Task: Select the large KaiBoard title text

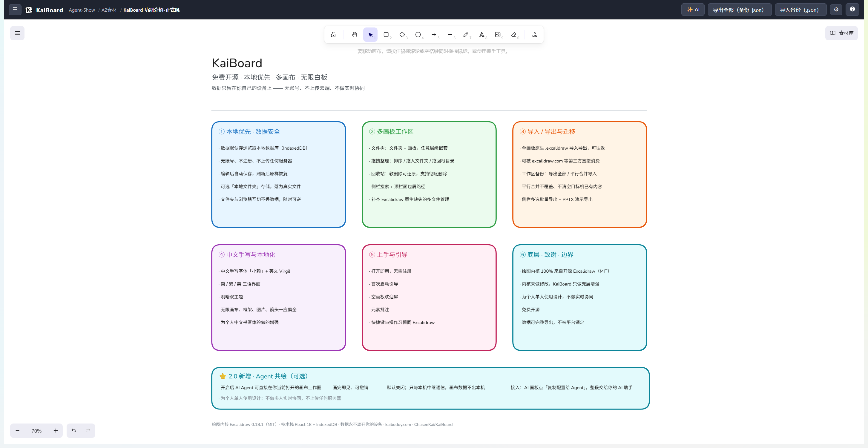Action: (237, 63)
